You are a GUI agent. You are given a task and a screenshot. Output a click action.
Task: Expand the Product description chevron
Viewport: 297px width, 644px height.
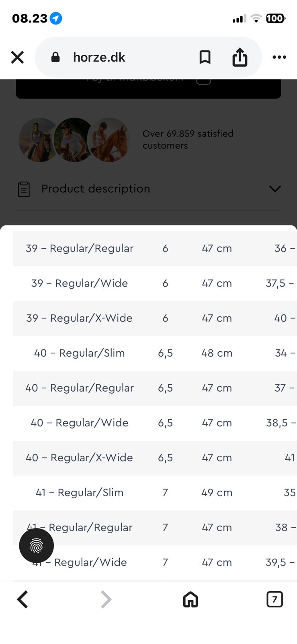point(275,189)
